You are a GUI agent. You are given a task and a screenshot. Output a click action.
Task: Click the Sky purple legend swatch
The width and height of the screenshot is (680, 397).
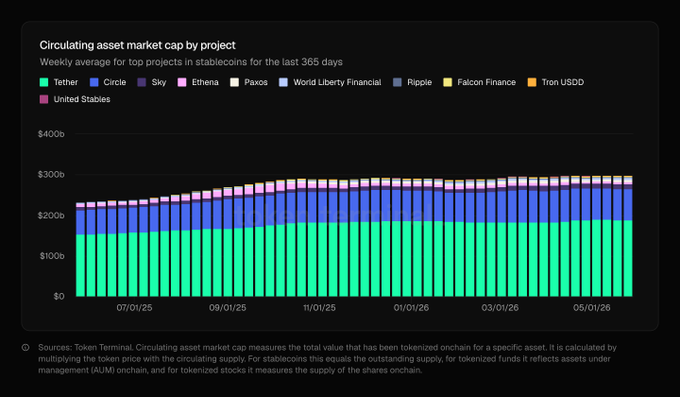pos(142,82)
